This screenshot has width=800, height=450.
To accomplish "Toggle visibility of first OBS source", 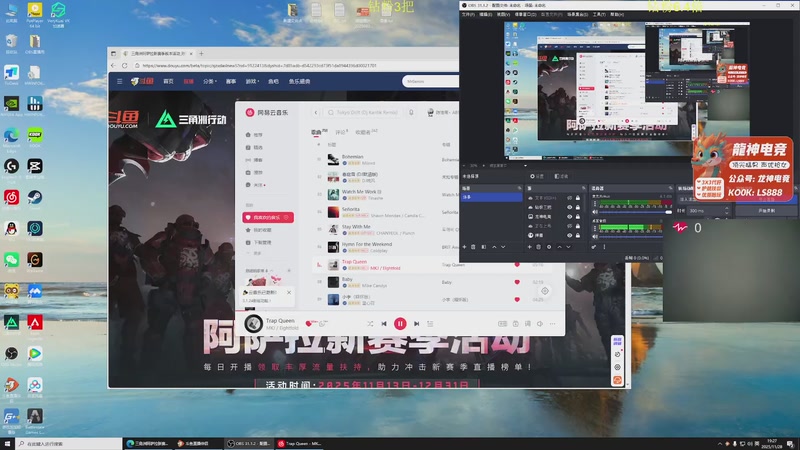I will coord(569,198).
